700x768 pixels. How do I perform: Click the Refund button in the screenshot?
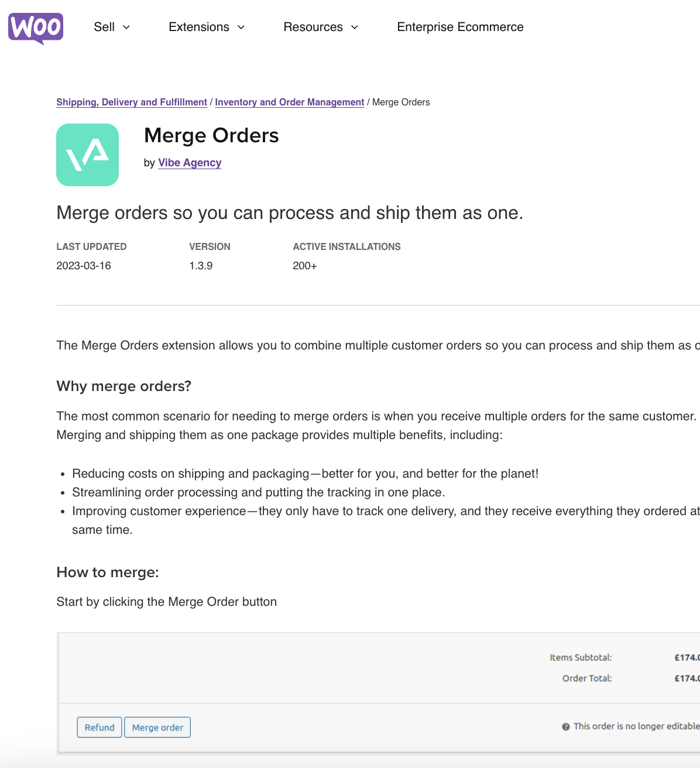click(99, 727)
